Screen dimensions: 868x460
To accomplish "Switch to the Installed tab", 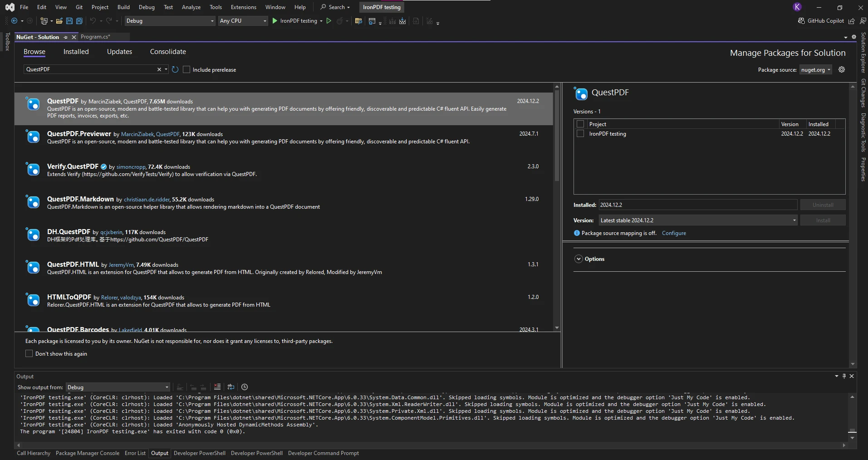I will tap(76, 52).
